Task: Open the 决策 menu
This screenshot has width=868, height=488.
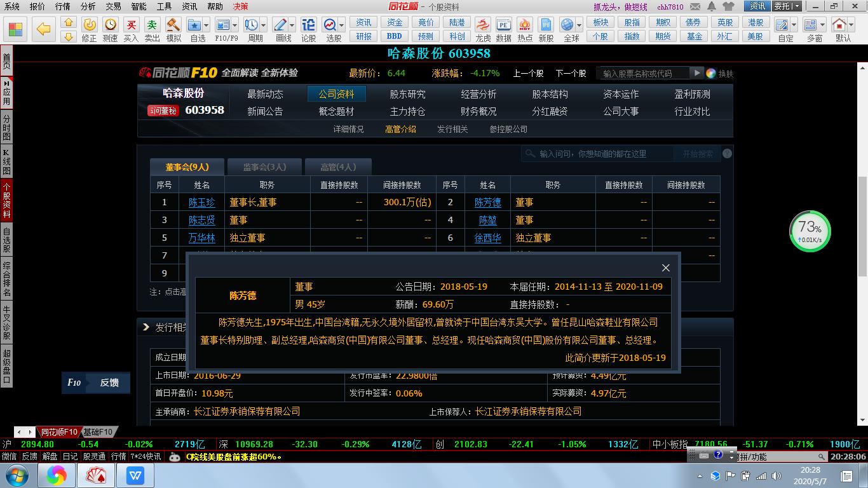Action: tap(240, 6)
